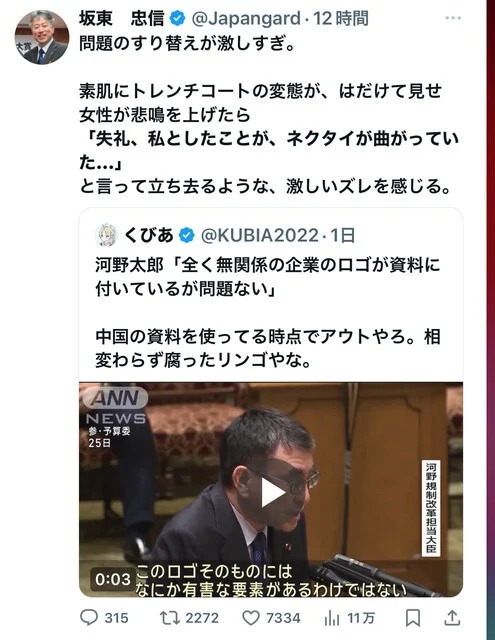Like the tweet via heart icon

251,618
